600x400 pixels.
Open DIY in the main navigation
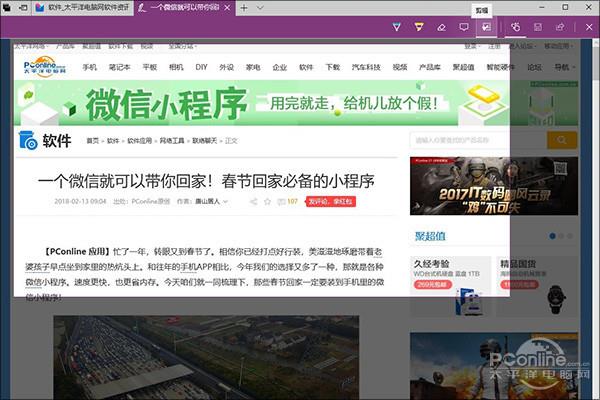pos(201,67)
